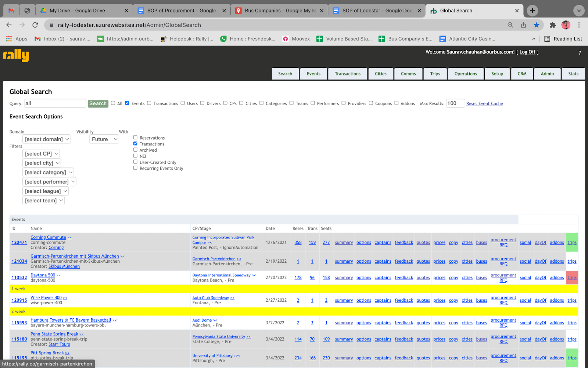Screen dimensions: 588x368
Task: Open Atlantic City Casin... bookmark
Action: tap(467, 39)
